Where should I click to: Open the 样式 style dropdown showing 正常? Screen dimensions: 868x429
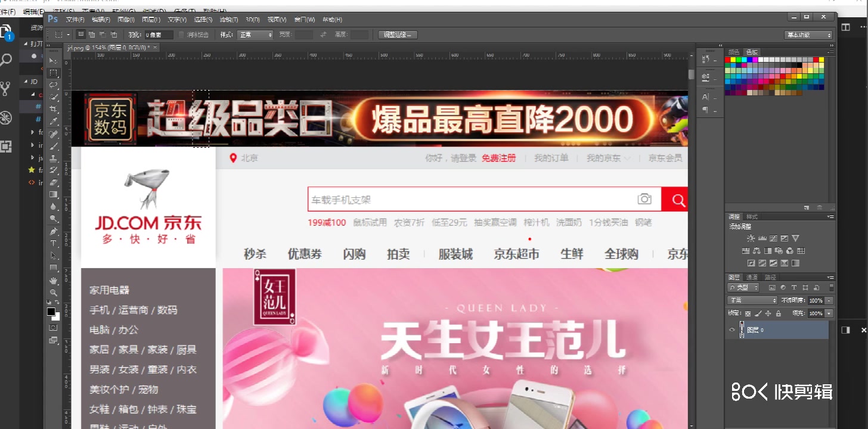point(255,35)
